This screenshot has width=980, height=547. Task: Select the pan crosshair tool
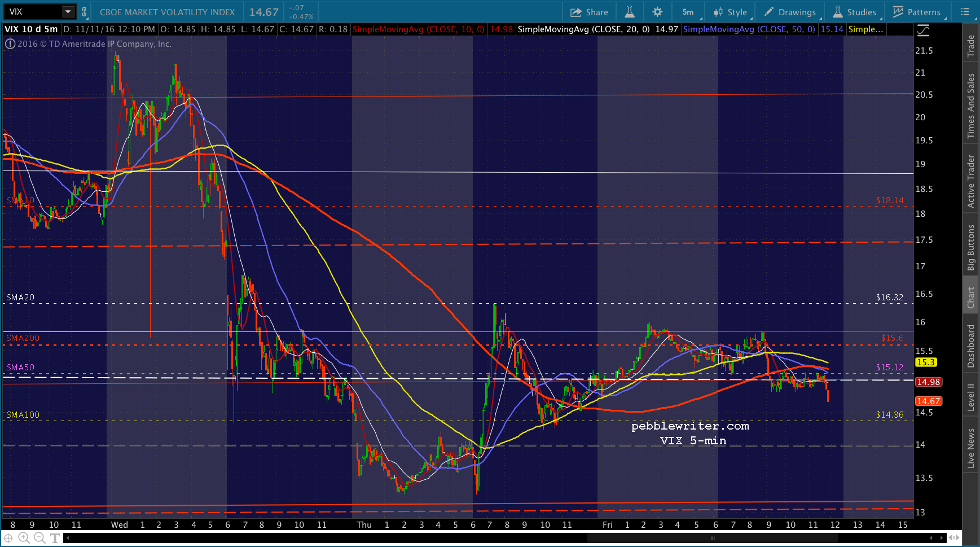point(8,538)
